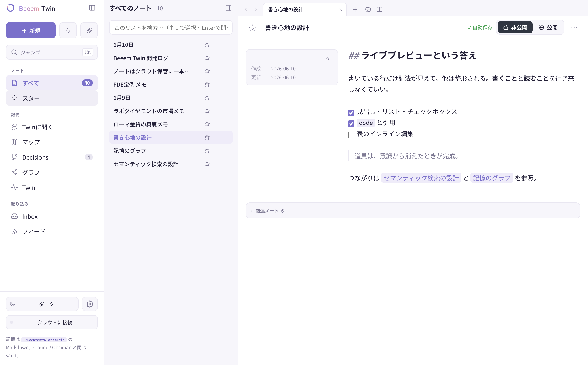Viewport: 588px width, 365px height.
Task: Open the FDE定例 メモ note
Action: (x=171, y=85)
